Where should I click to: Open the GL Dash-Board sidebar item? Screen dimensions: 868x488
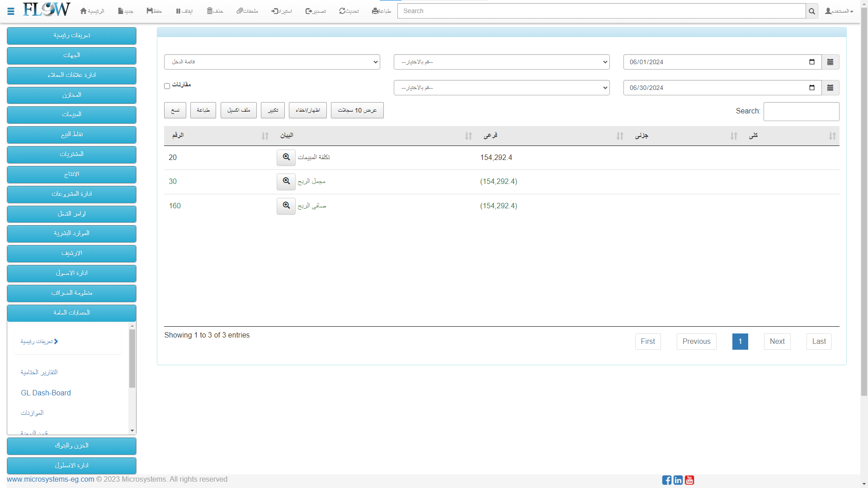tap(46, 393)
